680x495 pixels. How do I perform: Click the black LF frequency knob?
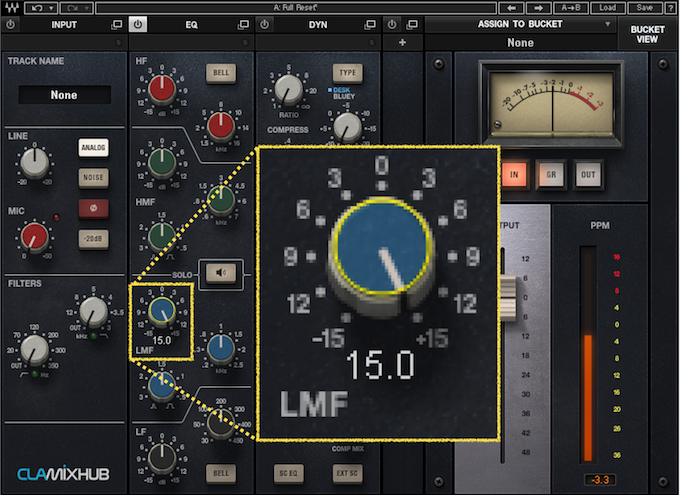[x=221, y=423]
